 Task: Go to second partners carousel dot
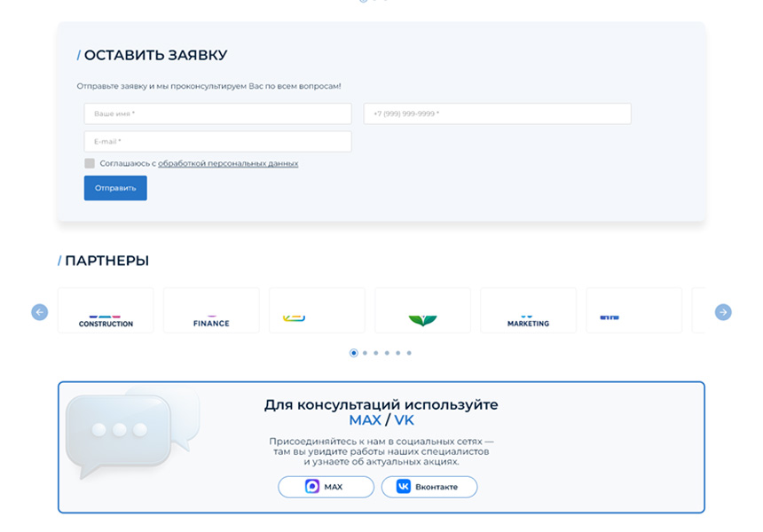click(365, 353)
